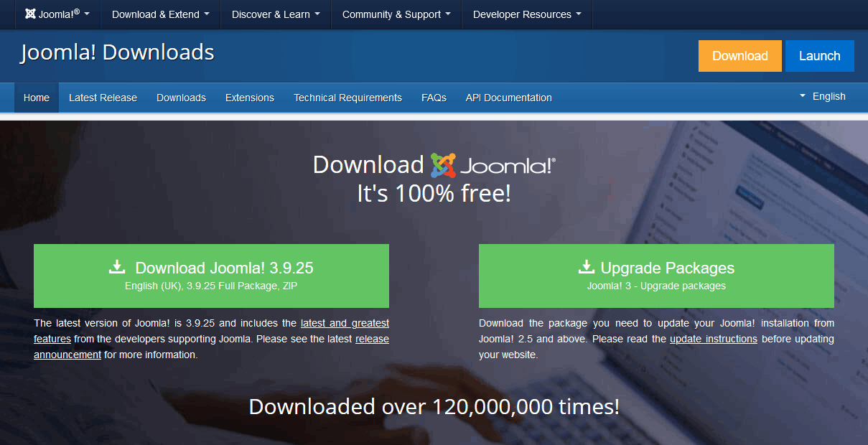Open the API Documentation tab
This screenshot has height=445, width=868.
click(508, 98)
